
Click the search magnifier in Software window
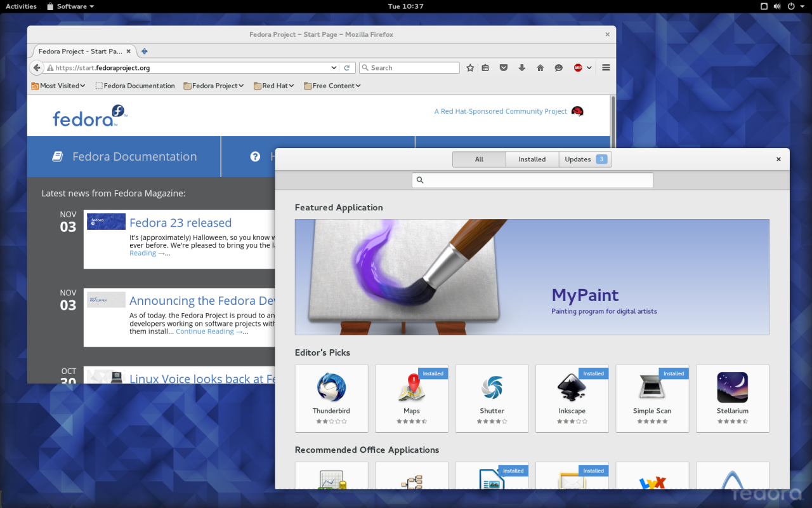click(420, 180)
